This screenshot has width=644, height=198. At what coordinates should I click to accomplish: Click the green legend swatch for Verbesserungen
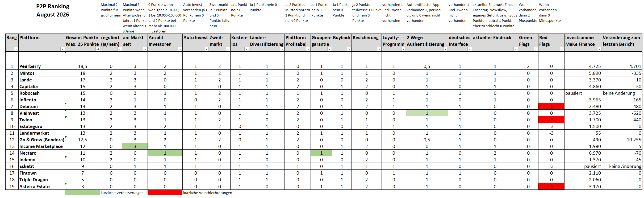[x=82, y=193]
